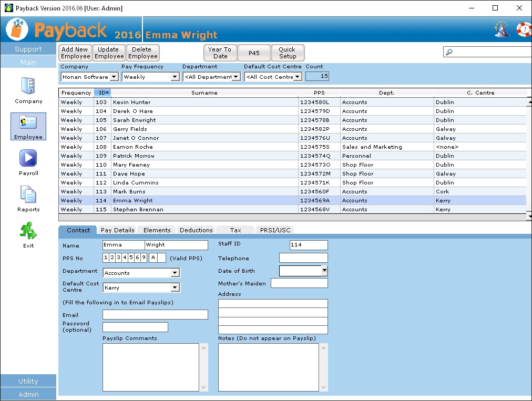The height and width of the screenshot is (401, 532).
Task: Open the Payroll icon
Action: 28,158
